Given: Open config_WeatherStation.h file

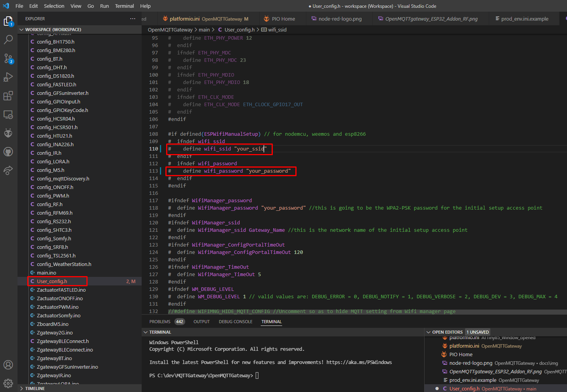Looking at the screenshot, I should point(80,264).
